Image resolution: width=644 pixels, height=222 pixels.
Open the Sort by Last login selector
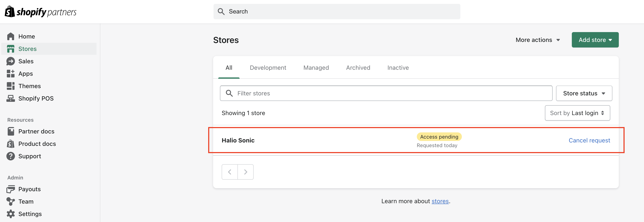[x=578, y=113]
